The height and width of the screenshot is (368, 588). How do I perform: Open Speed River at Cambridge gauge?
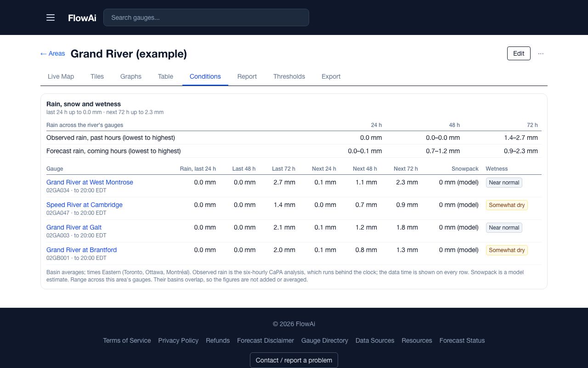click(85, 205)
